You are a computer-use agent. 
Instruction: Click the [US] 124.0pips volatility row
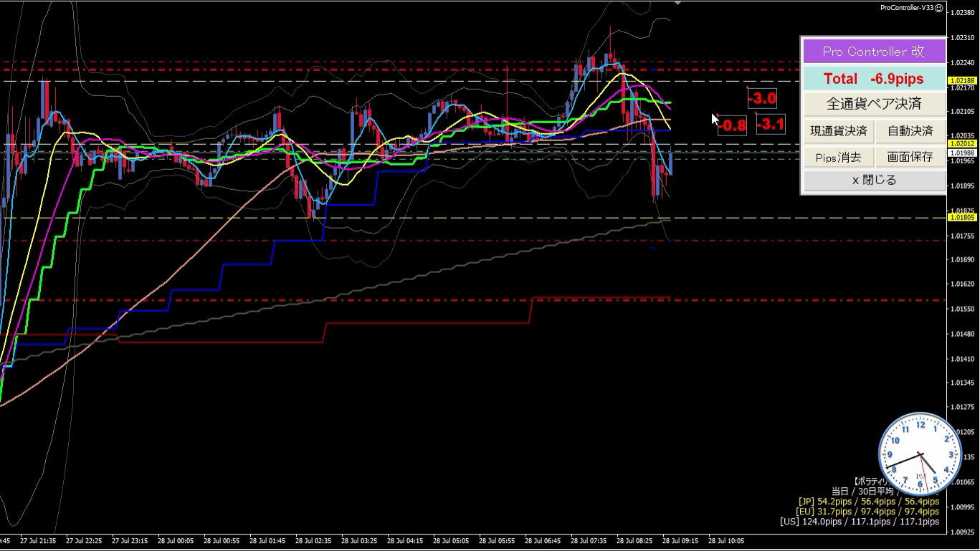click(860, 522)
